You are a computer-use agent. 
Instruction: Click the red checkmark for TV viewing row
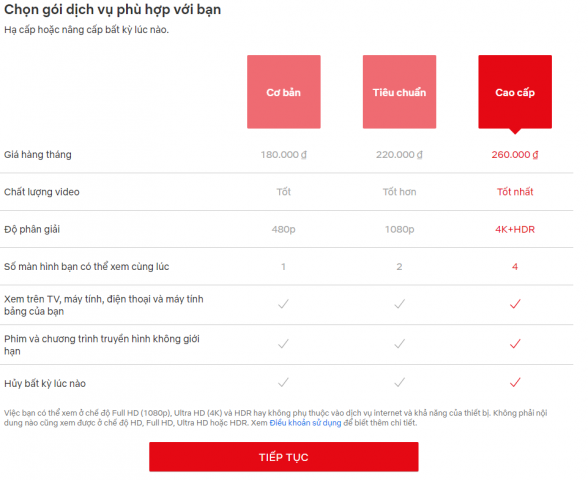(x=515, y=304)
